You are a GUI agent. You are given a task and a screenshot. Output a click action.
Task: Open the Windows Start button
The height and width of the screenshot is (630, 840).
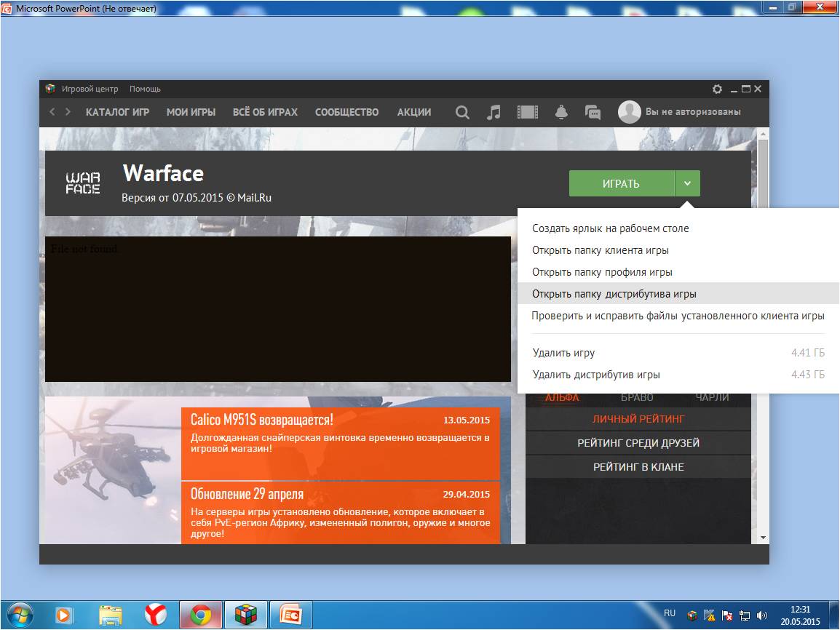click(19, 615)
